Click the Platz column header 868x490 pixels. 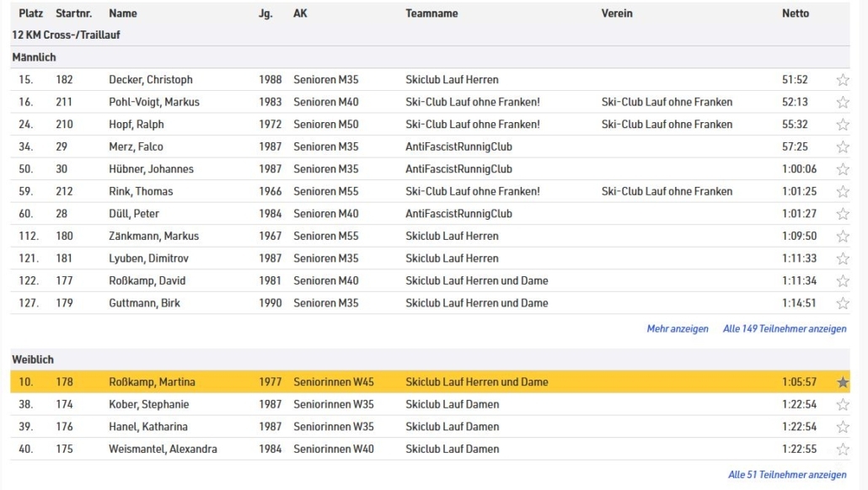tap(30, 13)
